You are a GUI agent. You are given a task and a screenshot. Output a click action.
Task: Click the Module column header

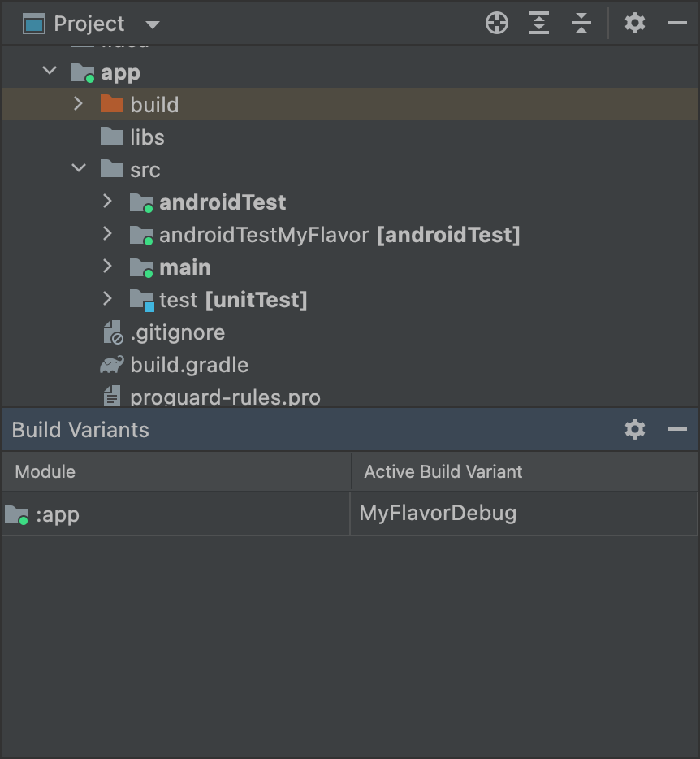tap(45, 471)
